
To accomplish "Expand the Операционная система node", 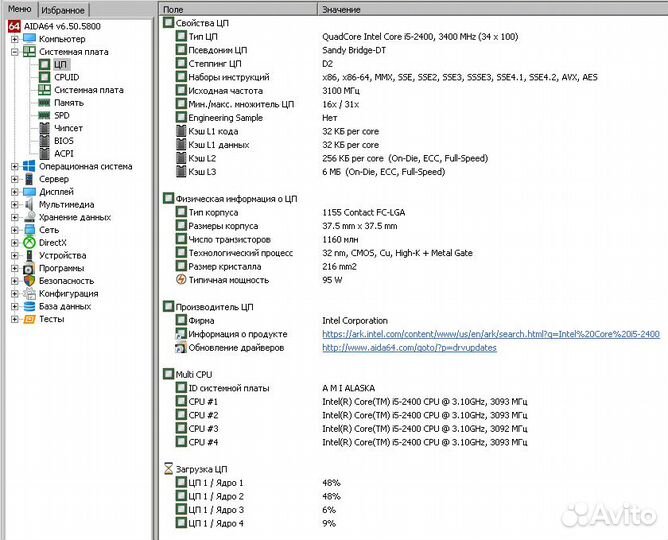I will point(14,167).
